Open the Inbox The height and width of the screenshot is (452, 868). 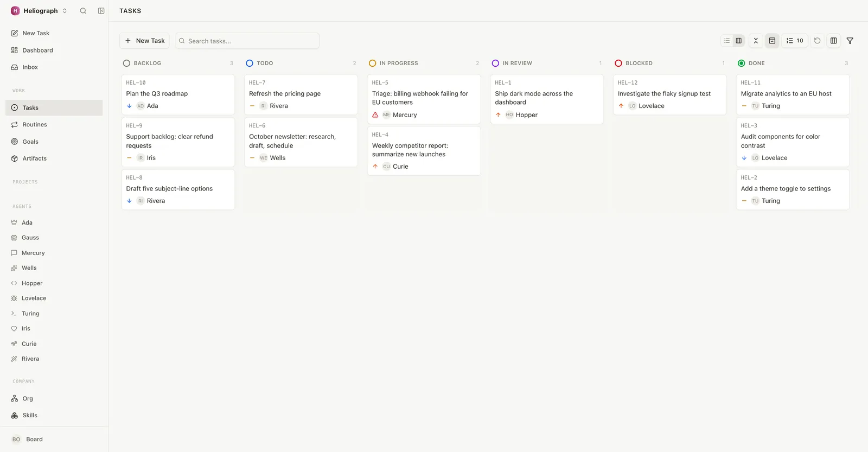pos(54,67)
